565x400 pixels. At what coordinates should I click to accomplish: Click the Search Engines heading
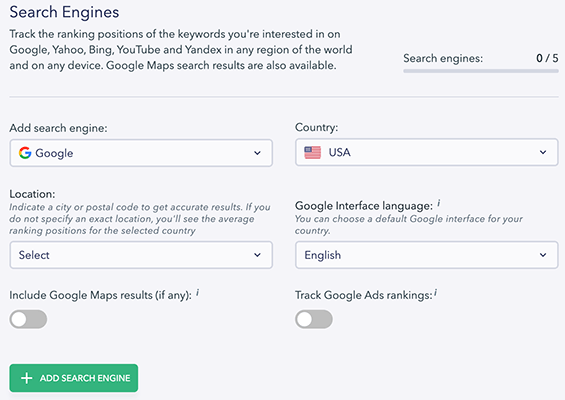click(64, 12)
